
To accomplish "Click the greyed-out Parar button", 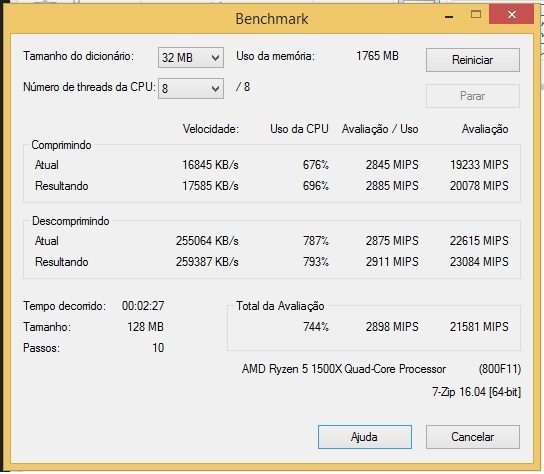I will pyautogui.click(x=473, y=96).
